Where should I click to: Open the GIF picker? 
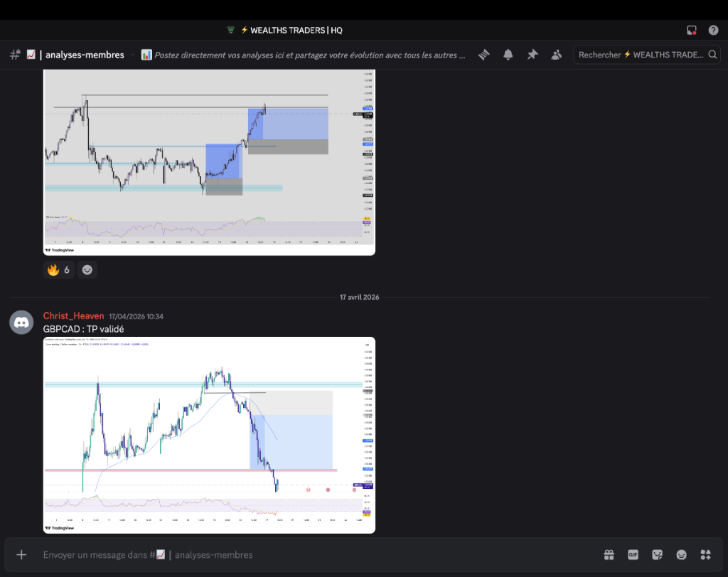pos(633,555)
